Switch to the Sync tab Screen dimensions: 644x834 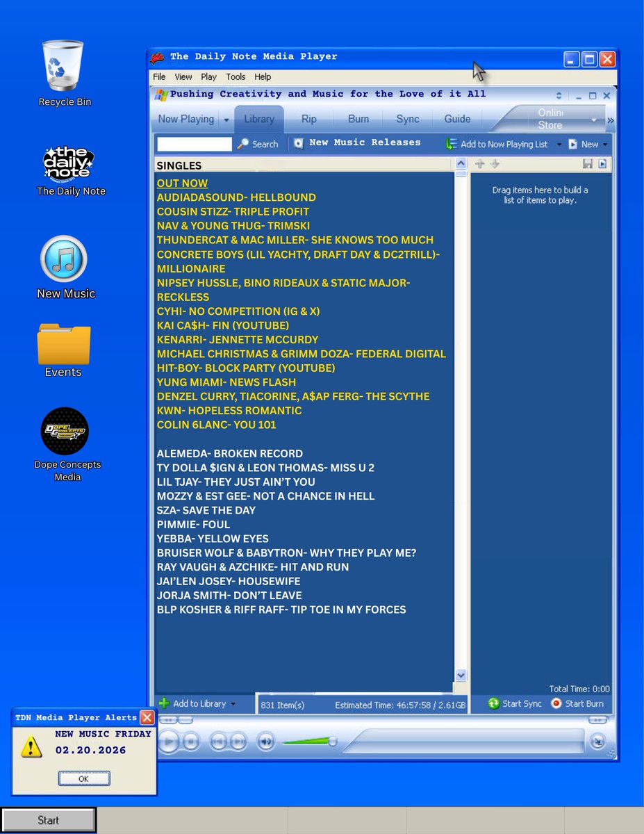point(408,119)
